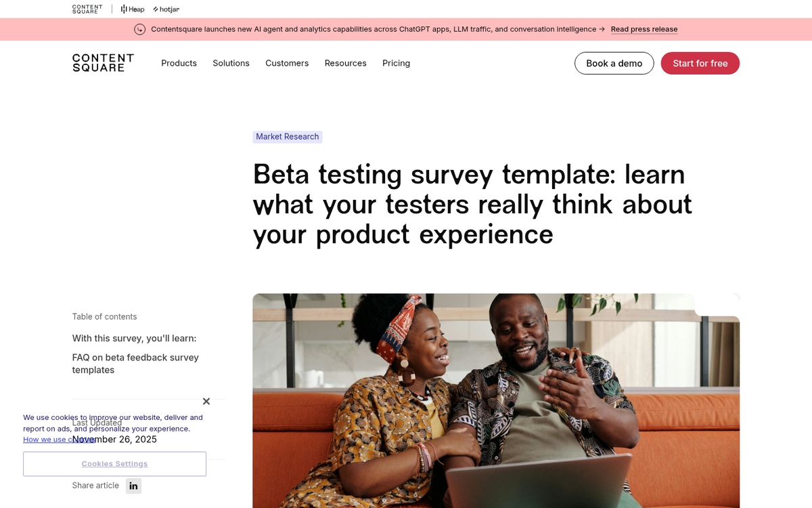The height and width of the screenshot is (508, 812).
Task: Open the Read press release link
Action: pos(644,29)
